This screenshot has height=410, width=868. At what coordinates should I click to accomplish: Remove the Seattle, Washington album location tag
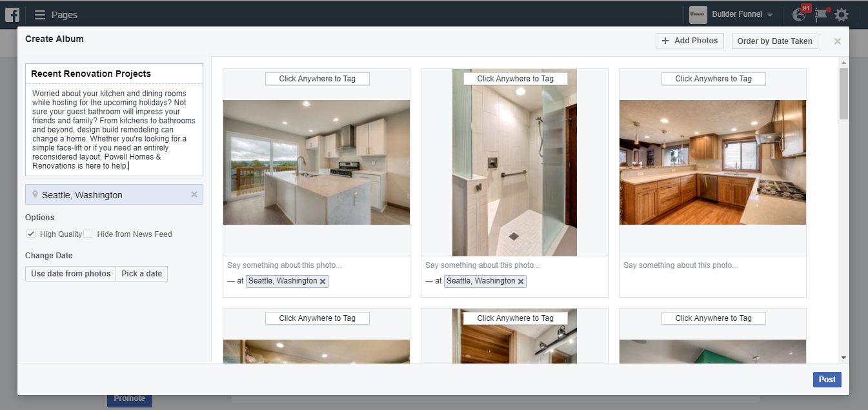[194, 194]
